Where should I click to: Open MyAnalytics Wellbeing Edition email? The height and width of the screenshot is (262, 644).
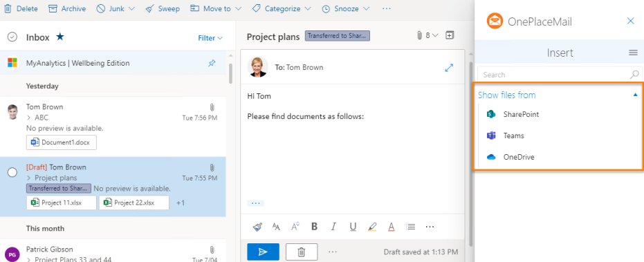(x=113, y=63)
